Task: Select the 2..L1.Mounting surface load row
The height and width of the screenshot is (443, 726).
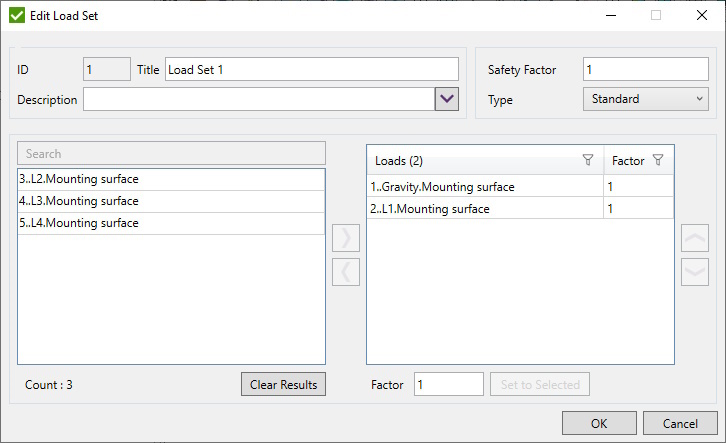Action: coord(484,209)
